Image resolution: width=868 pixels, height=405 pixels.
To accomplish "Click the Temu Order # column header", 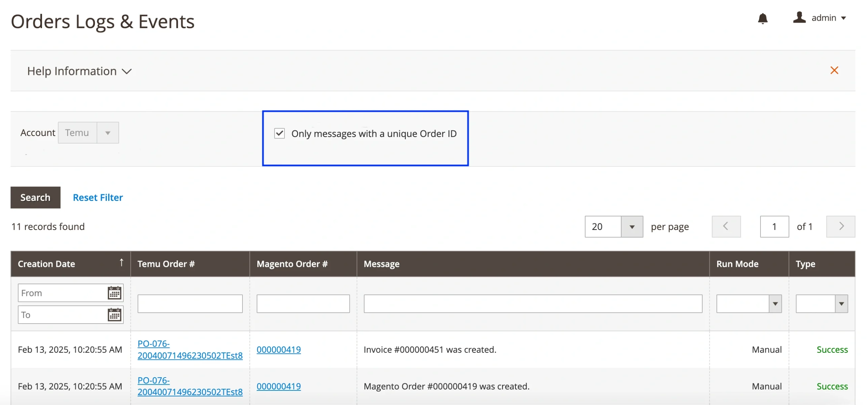I will pyautogui.click(x=166, y=264).
